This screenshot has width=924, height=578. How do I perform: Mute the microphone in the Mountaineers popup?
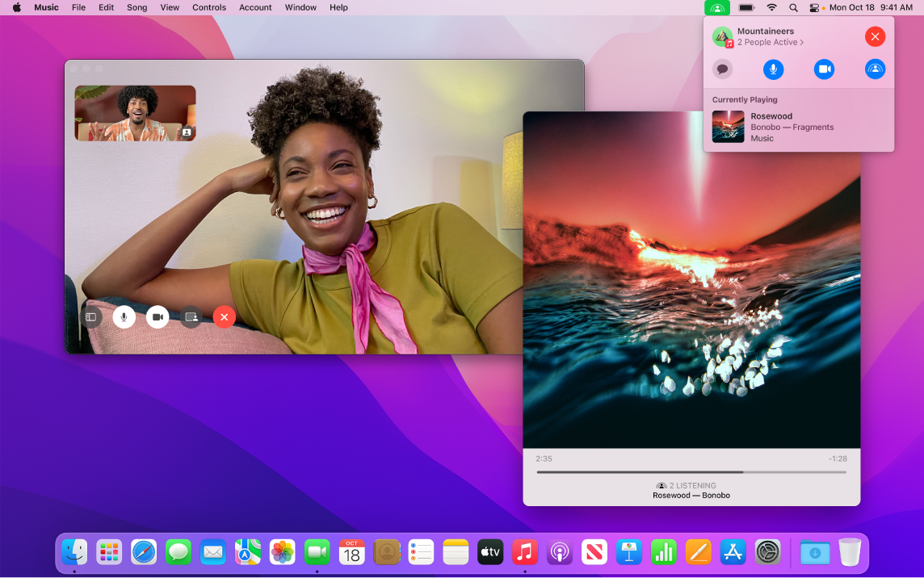773,69
